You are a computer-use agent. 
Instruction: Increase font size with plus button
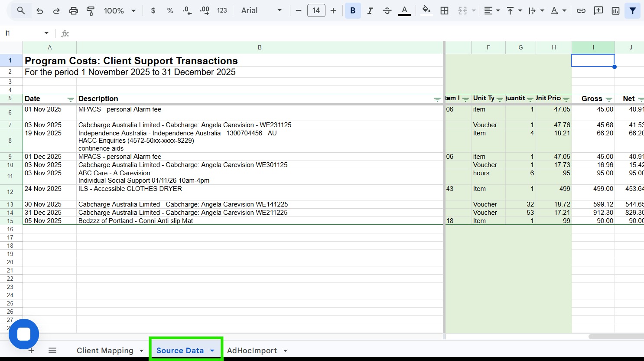coord(333,11)
